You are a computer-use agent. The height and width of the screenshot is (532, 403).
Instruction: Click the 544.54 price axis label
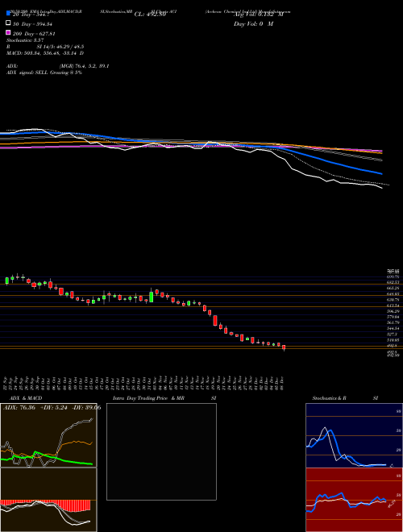(393, 328)
